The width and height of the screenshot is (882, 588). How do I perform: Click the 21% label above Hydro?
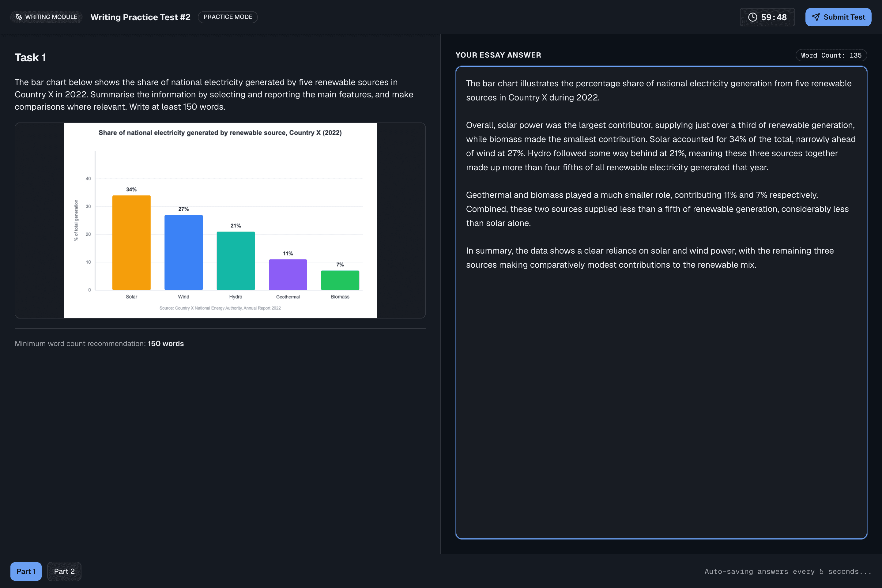236,226
